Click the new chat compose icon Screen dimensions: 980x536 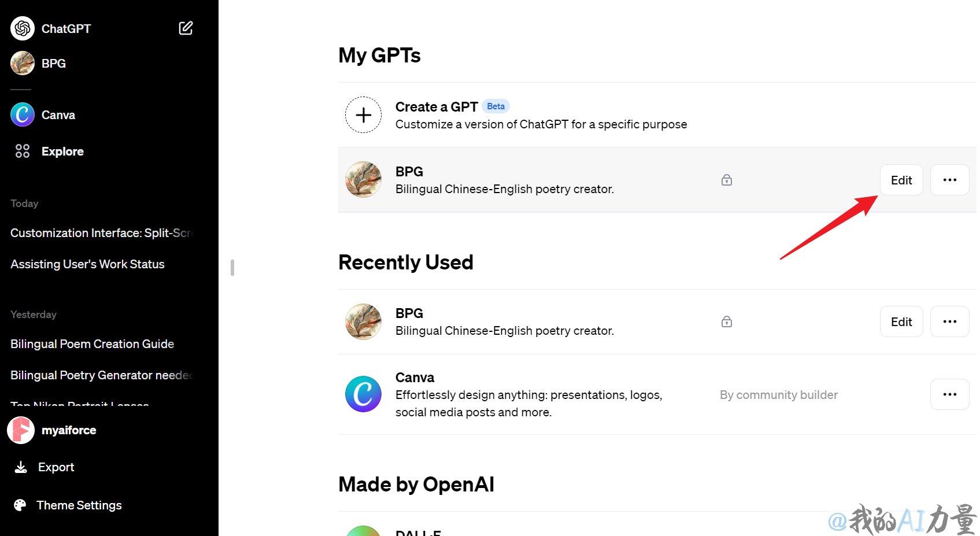click(x=186, y=28)
